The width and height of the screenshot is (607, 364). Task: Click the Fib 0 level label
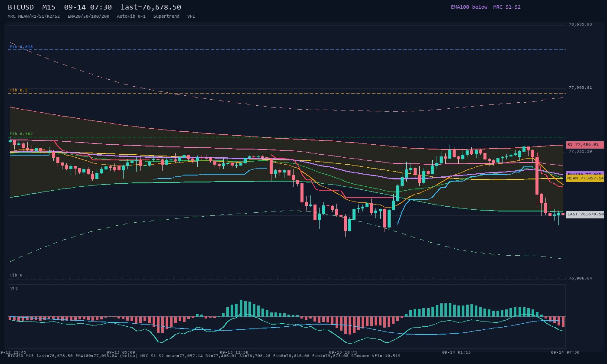coord(16,275)
